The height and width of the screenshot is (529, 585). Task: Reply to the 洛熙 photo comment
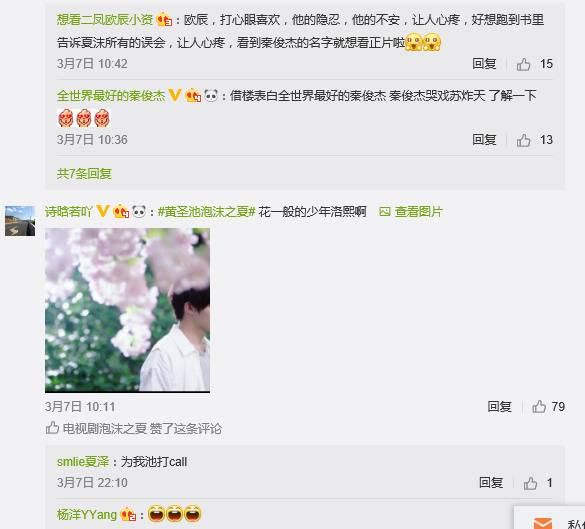[499, 407]
